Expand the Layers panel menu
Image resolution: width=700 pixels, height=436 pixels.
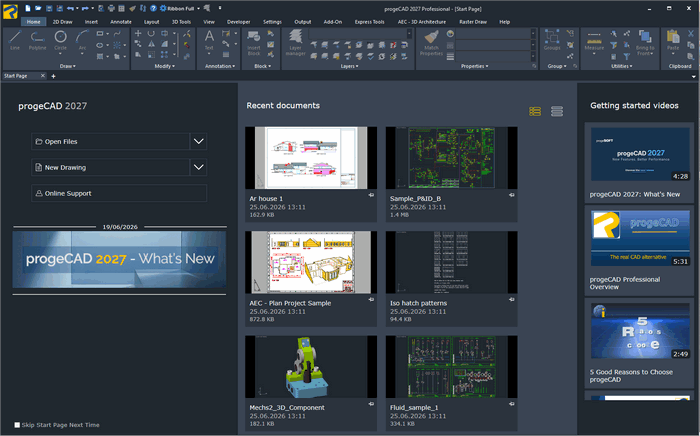[x=349, y=66]
